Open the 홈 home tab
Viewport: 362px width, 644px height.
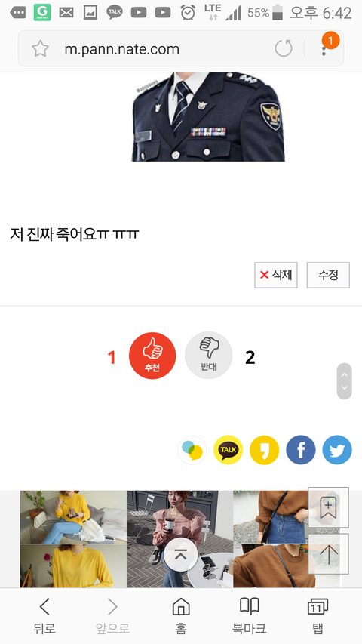point(181,616)
